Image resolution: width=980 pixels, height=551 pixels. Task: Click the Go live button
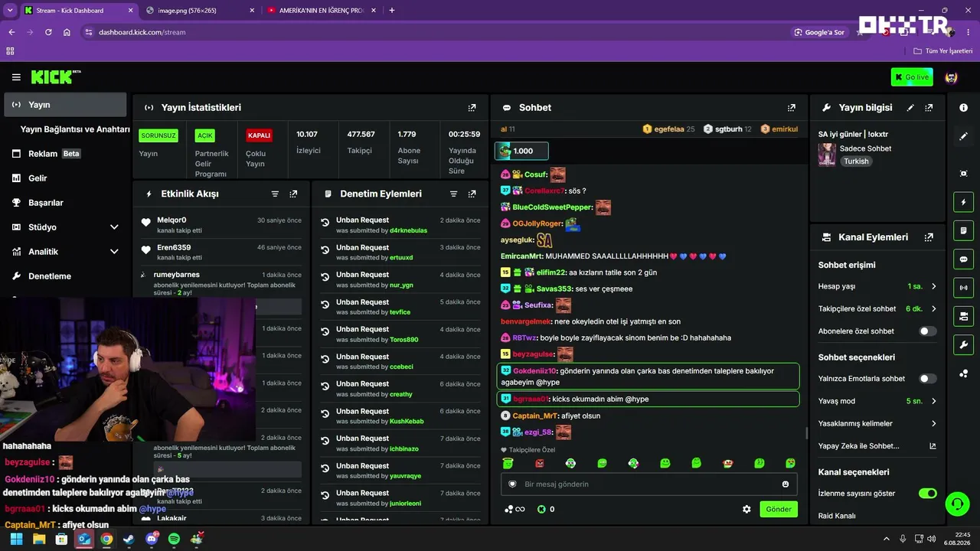tap(912, 77)
